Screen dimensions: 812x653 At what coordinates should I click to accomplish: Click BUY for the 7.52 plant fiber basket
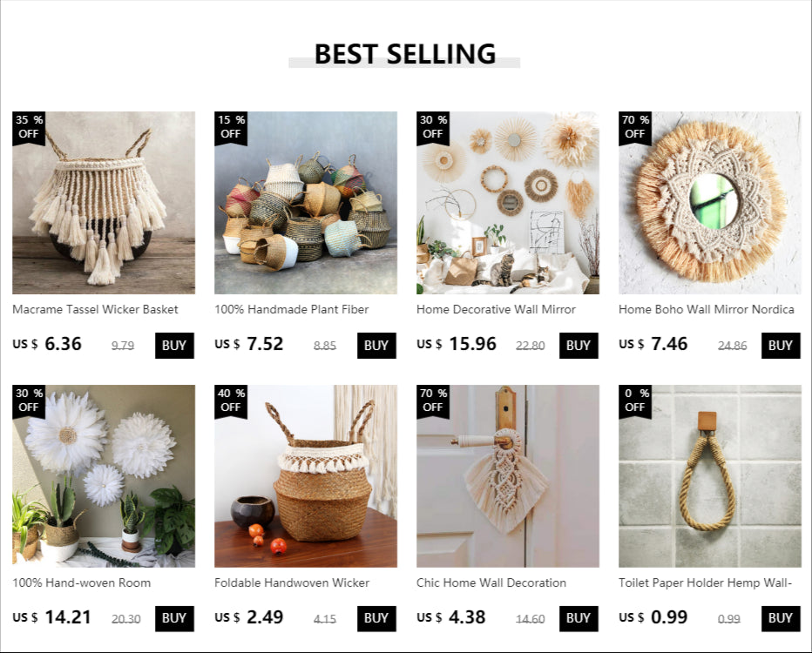click(x=376, y=346)
